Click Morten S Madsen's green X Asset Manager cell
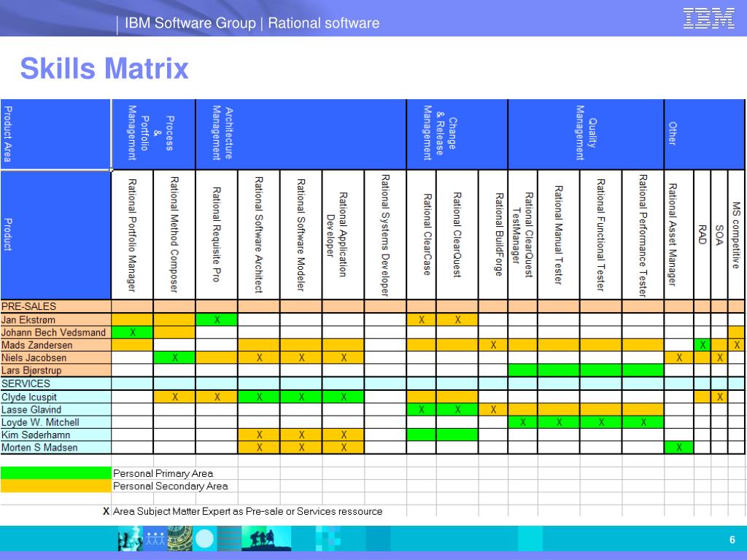The height and width of the screenshot is (560, 747). click(x=679, y=448)
